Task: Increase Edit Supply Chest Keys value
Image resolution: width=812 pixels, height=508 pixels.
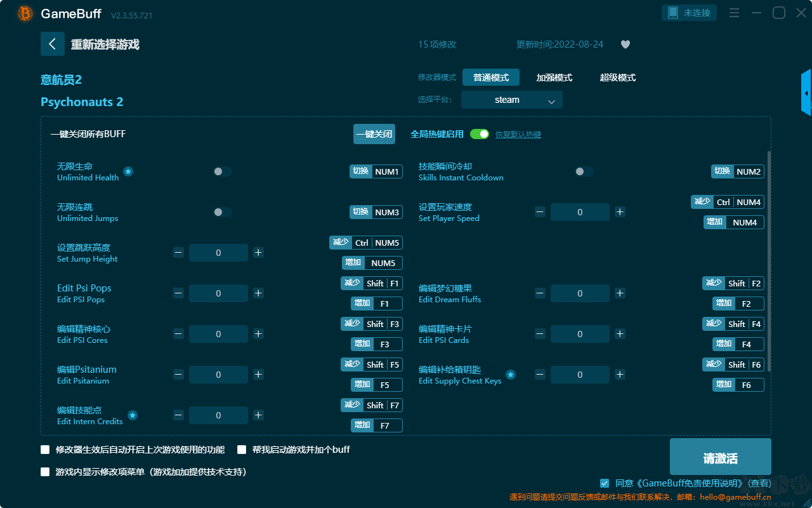Action: 620,375
